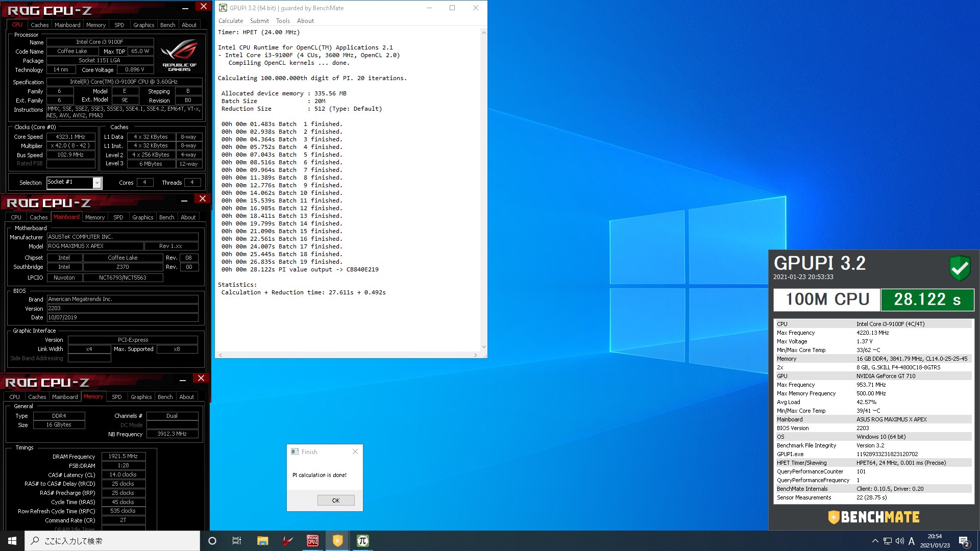Click the Finish dialog title icon
Viewport: 980px width, 551px height.
click(295, 452)
